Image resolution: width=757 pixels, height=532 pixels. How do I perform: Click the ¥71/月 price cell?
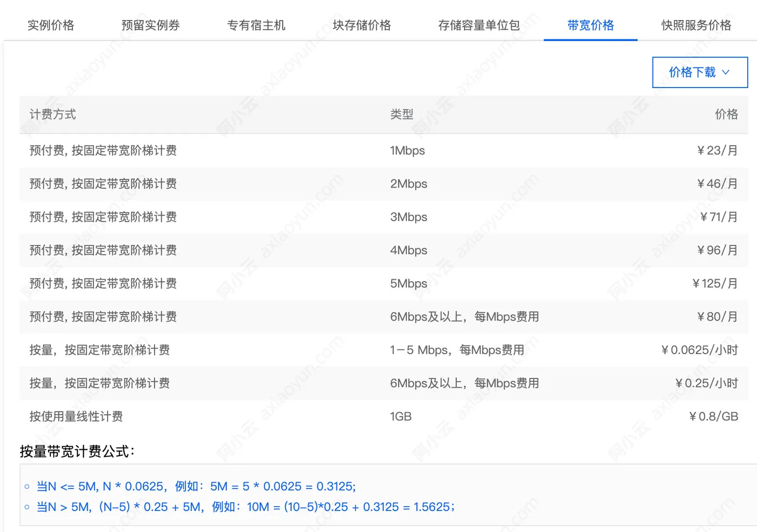click(719, 217)
